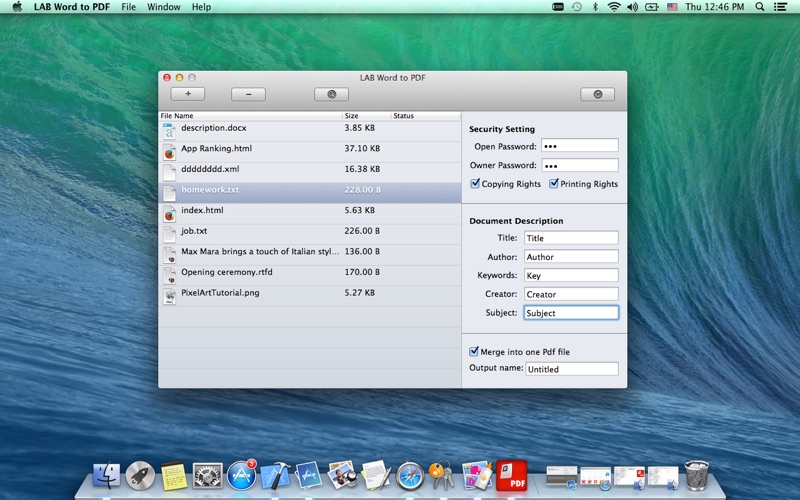
Task: Click the Keywords input field
Action: tap(571, 276)
